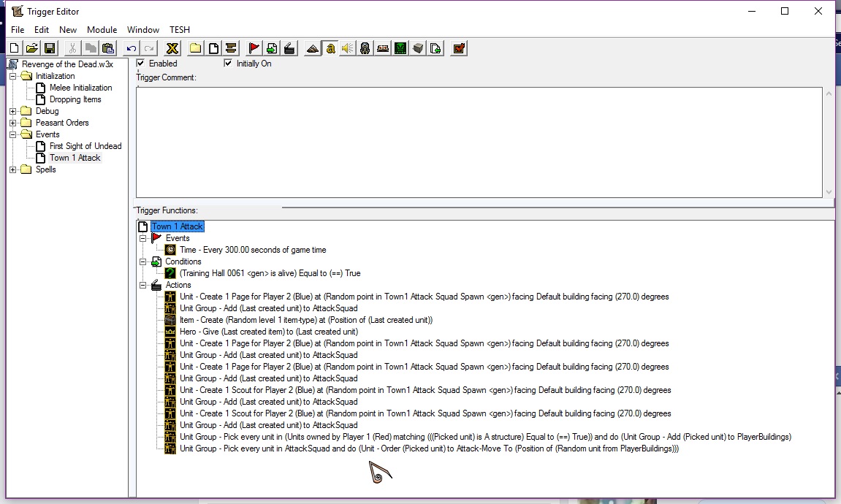The image size is (841, 504).
Task: Toggle the Initially On checkbox
Action: (x=228, y=64)
